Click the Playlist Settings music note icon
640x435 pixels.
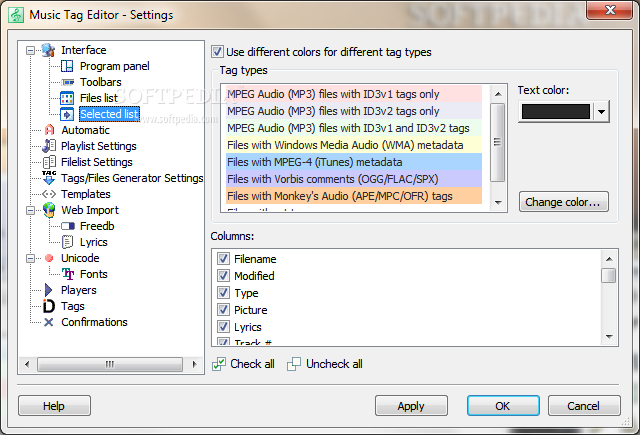tap(49, 146)
